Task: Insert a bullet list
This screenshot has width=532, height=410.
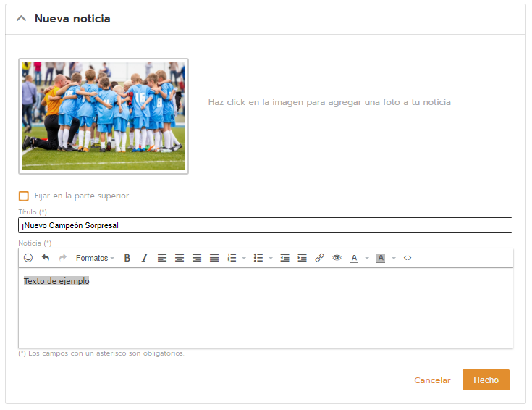Action: coord(258,258)
